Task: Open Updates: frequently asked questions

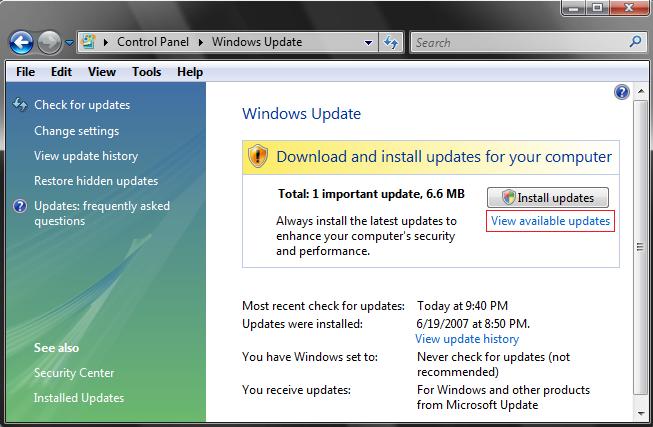Action: click(102, 213)
